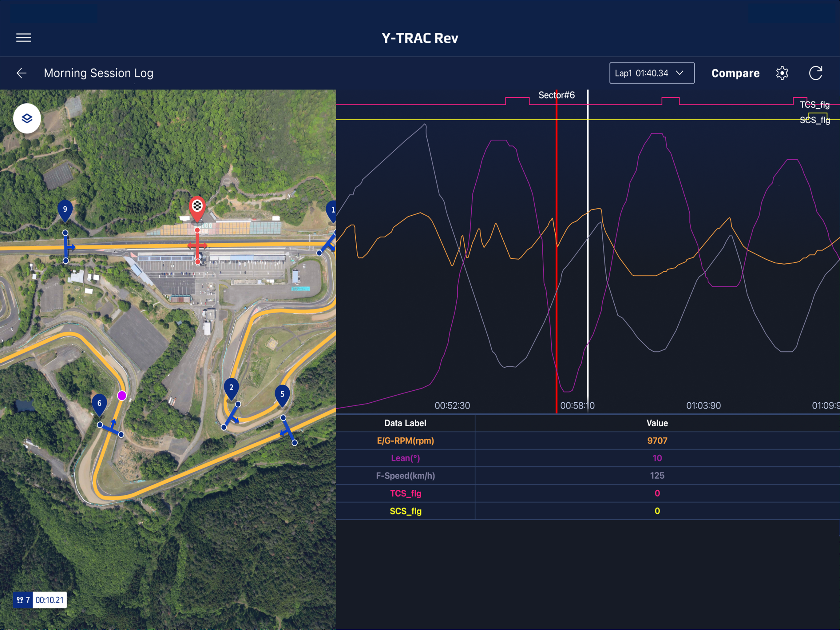The image size is (840, 630).
Task: Click the Lean value 10
Action: click(657, 458)
